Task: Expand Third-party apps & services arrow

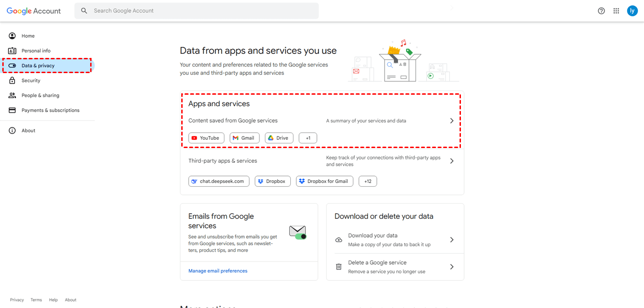Action: [452, 161]
